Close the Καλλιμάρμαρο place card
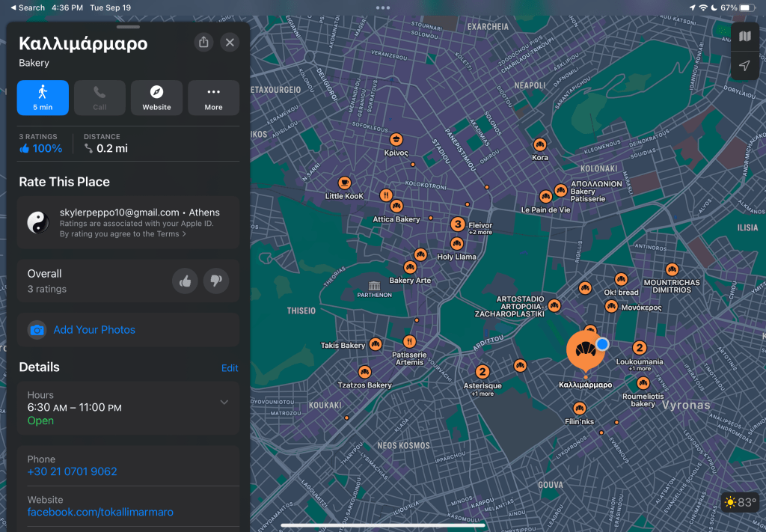 coord(230,43)
